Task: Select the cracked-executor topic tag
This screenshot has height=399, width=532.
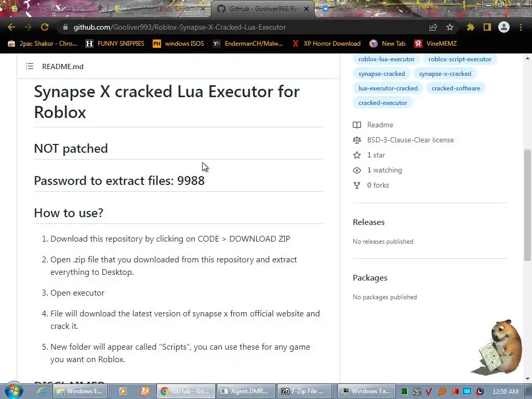Action: coord(383,103)
